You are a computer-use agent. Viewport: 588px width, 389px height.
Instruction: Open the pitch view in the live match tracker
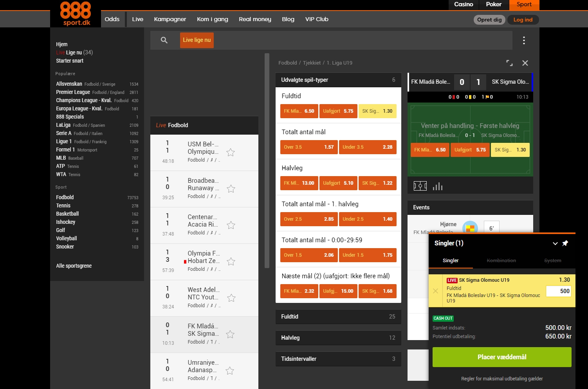[420, 186]
